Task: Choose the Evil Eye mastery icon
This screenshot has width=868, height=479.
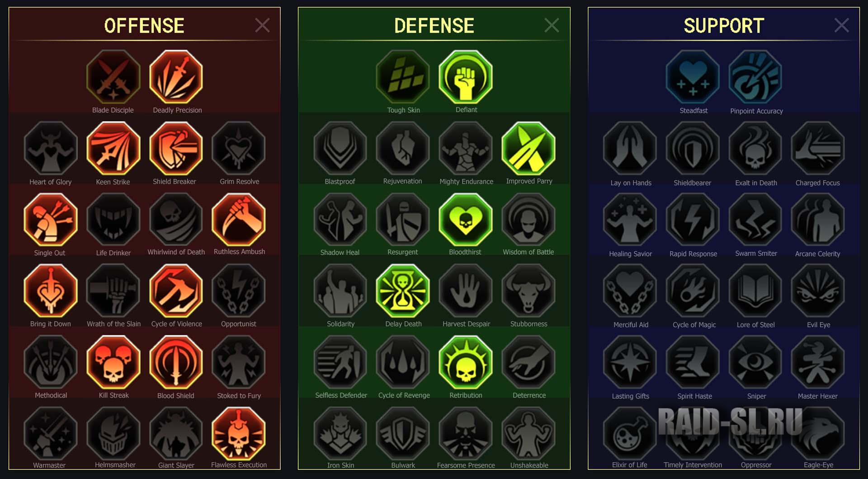Action: 818,291
